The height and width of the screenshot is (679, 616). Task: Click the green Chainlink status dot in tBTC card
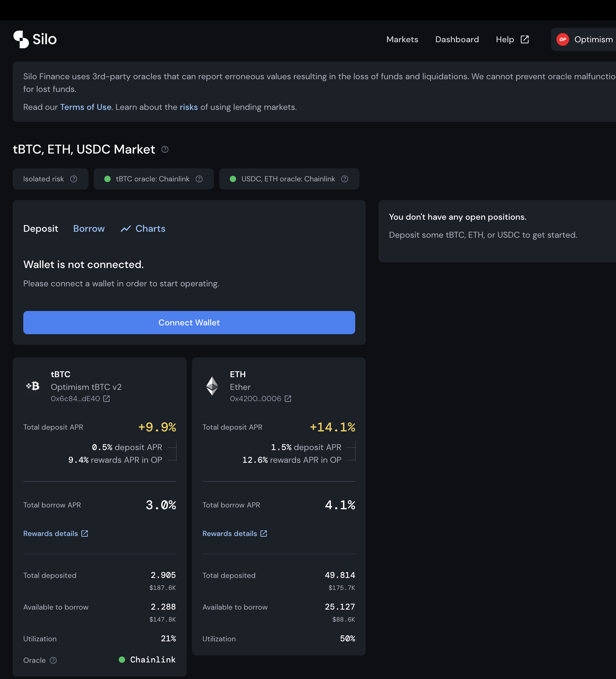pyautogui.click(x=122, y=660)
